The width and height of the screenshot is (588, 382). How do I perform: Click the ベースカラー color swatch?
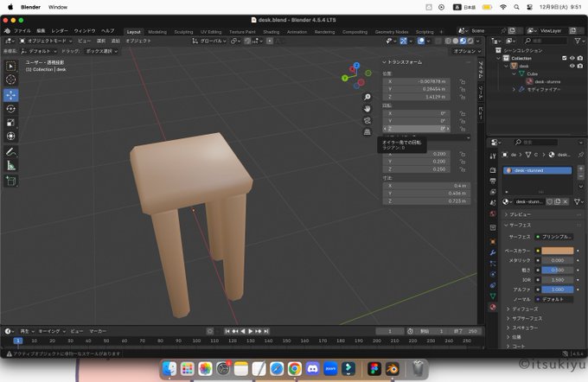click(557, 251)
